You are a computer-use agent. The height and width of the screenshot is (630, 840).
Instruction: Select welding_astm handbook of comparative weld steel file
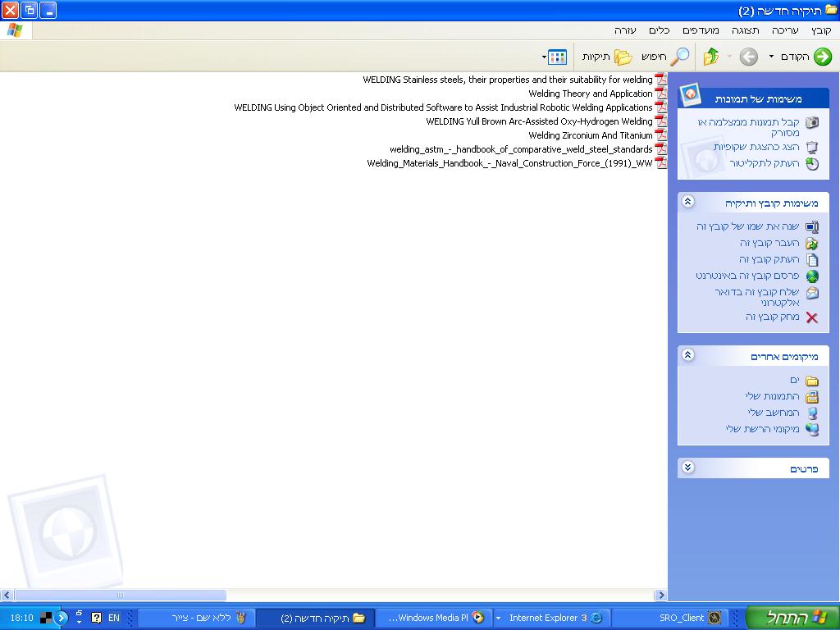pos(521,149)
